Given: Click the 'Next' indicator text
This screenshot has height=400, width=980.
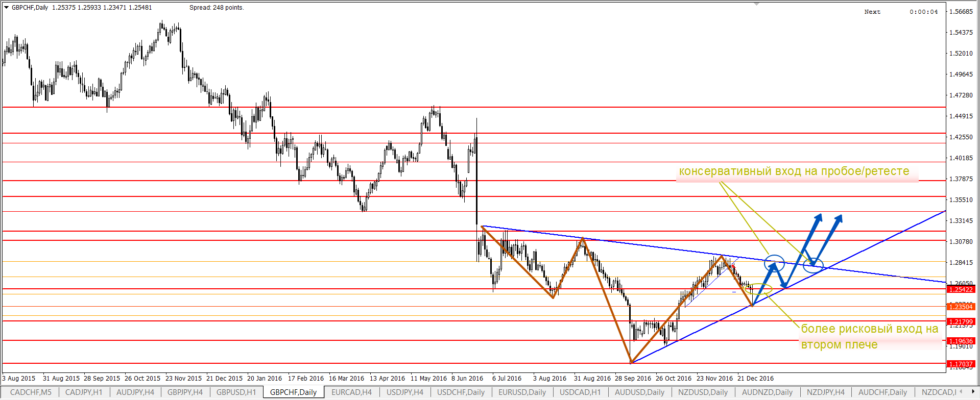Looking at the screenshot, I should [872, 12].
